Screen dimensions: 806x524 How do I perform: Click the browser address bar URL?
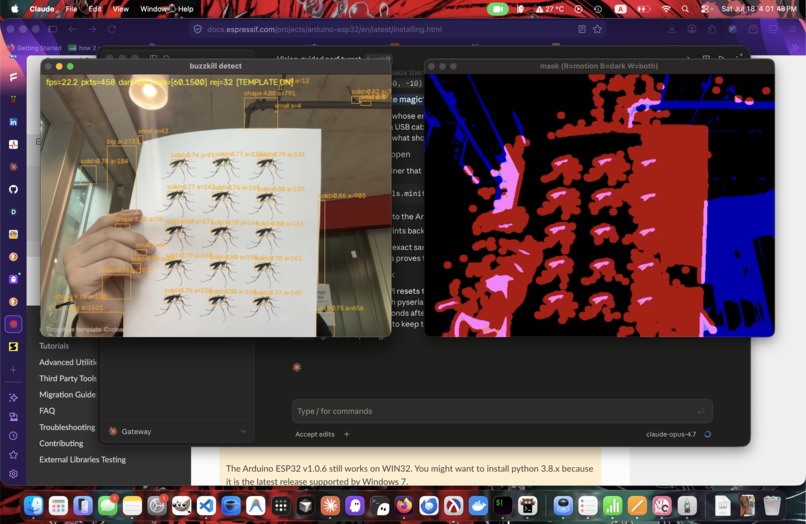tap(324, 29)
